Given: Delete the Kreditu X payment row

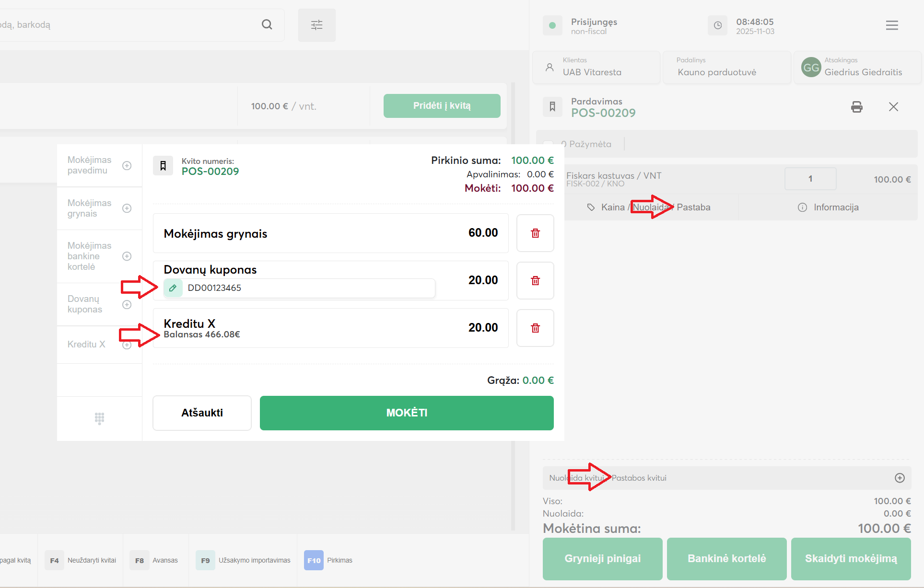Looking at the screenshot, I should coord(535,328).
